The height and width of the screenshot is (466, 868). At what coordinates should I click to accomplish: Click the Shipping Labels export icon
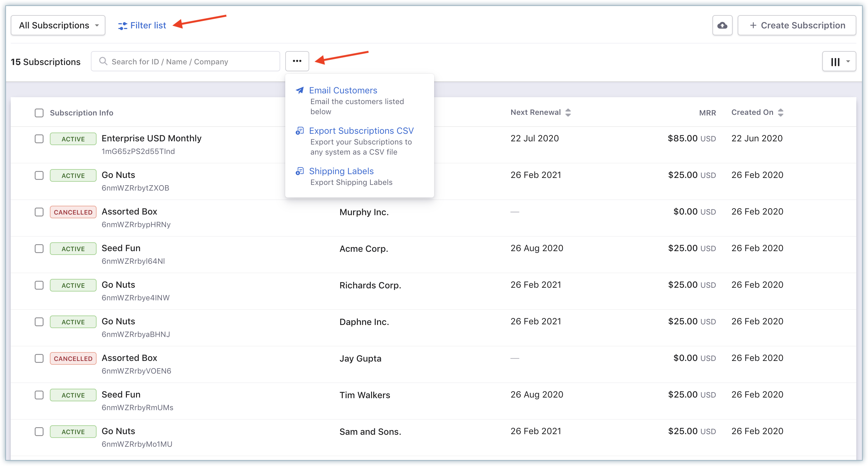(x=299, y=171)
